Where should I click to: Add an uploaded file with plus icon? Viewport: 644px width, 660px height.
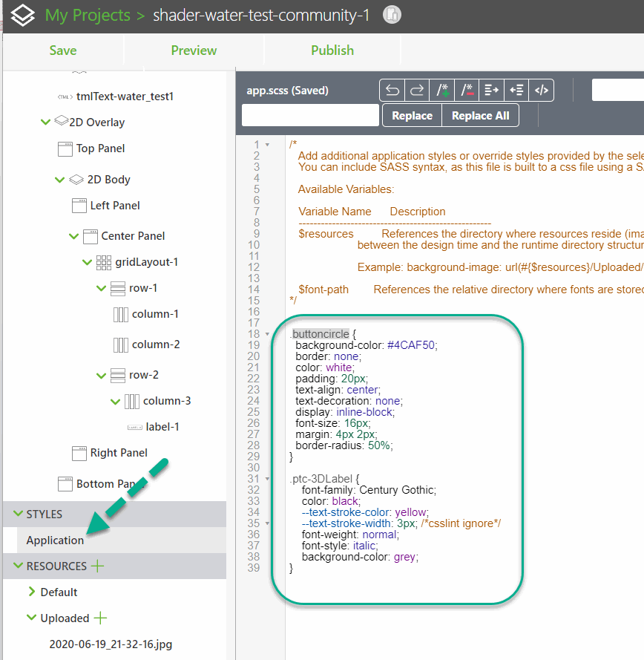tap(100, 618)
